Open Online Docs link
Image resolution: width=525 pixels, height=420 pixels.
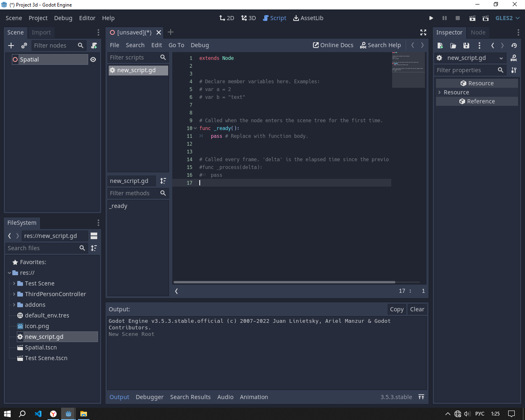(x=333, y=45)
